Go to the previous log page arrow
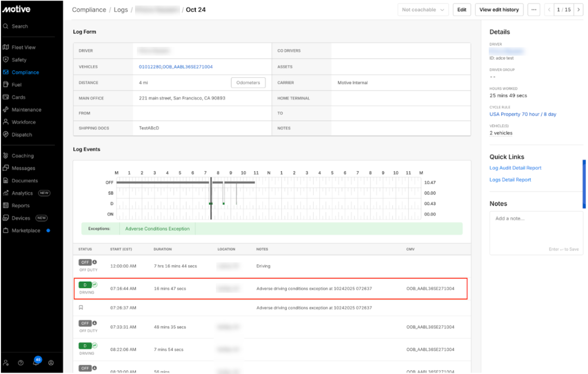588x374 pixels. [x=549, y=10]
